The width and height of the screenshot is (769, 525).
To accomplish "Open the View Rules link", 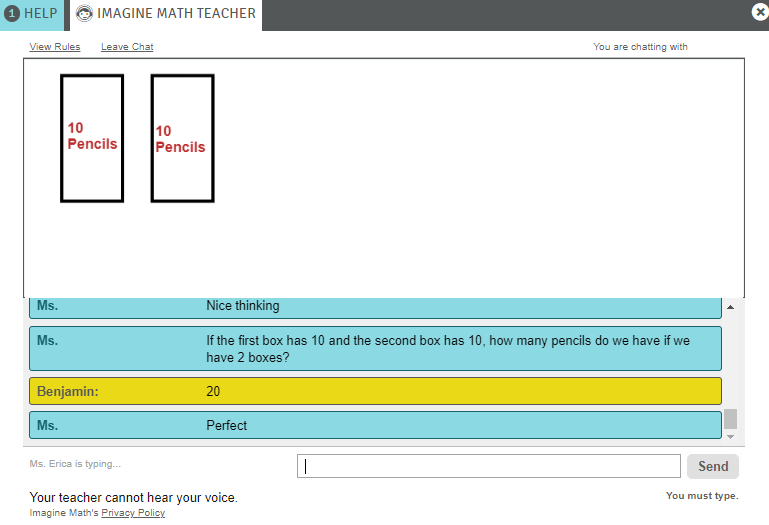I will 55,47.
